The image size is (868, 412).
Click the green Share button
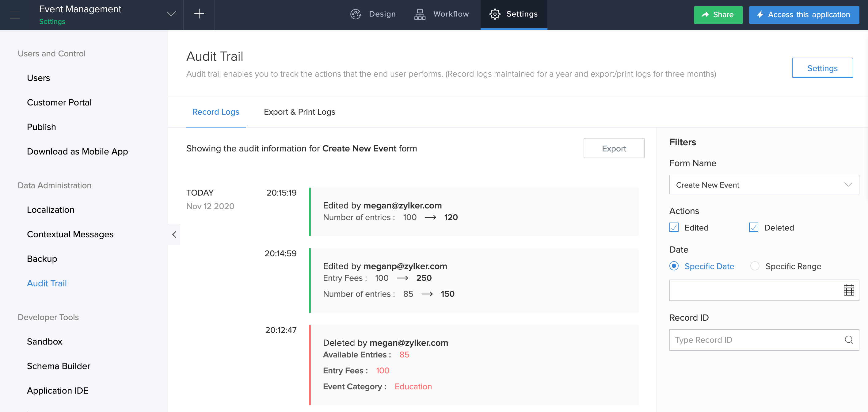(718, 15)
